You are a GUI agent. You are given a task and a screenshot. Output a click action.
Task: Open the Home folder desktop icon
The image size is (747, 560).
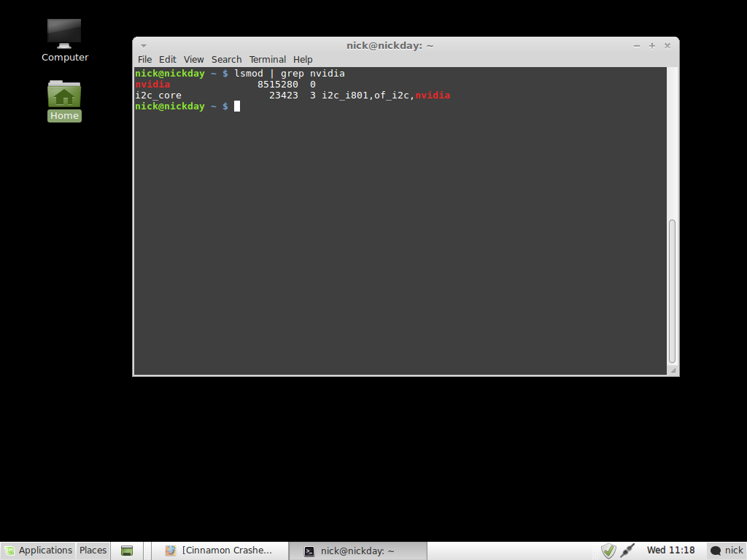coord(64,101)
